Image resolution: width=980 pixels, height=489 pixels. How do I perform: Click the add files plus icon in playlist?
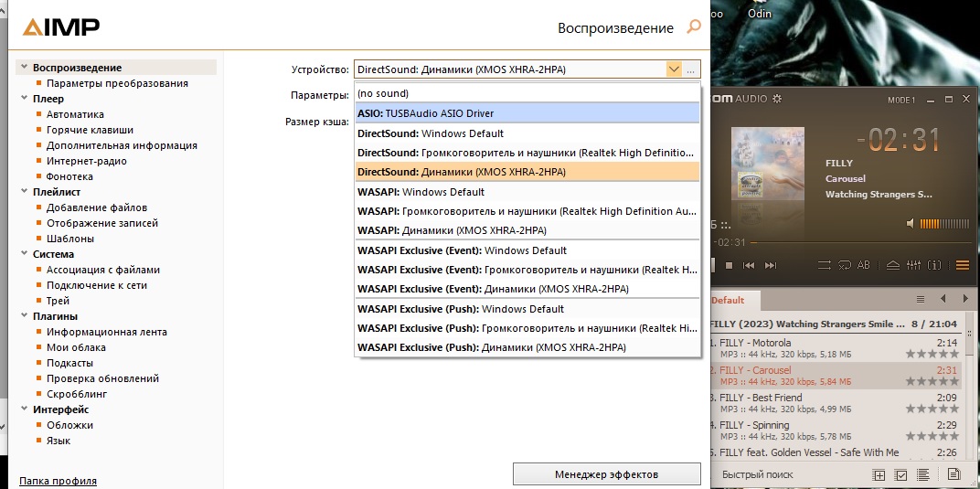(x=879, y=475)
